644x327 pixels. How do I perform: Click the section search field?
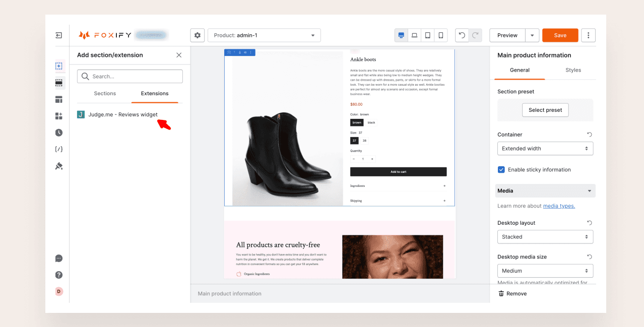click(x=130, y=77)
